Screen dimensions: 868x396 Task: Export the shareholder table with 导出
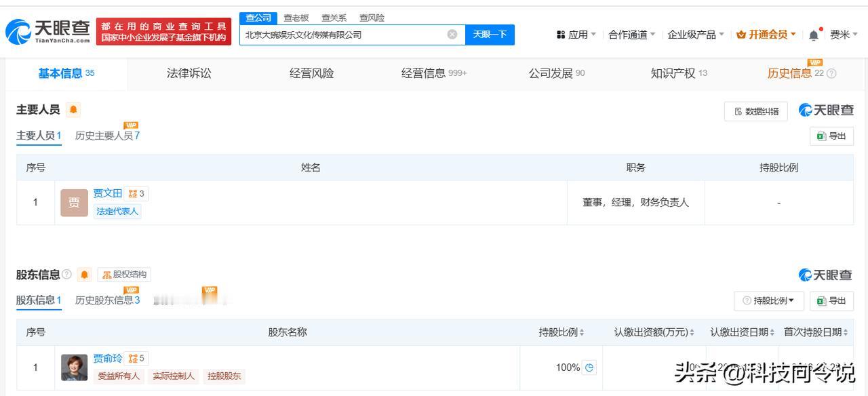click(831, 300)
